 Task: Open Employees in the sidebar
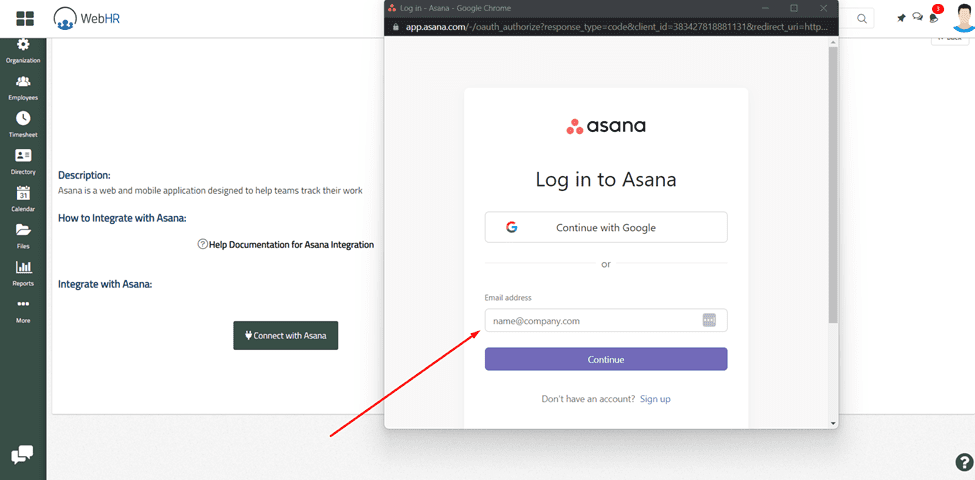click(x=23, y=88)
